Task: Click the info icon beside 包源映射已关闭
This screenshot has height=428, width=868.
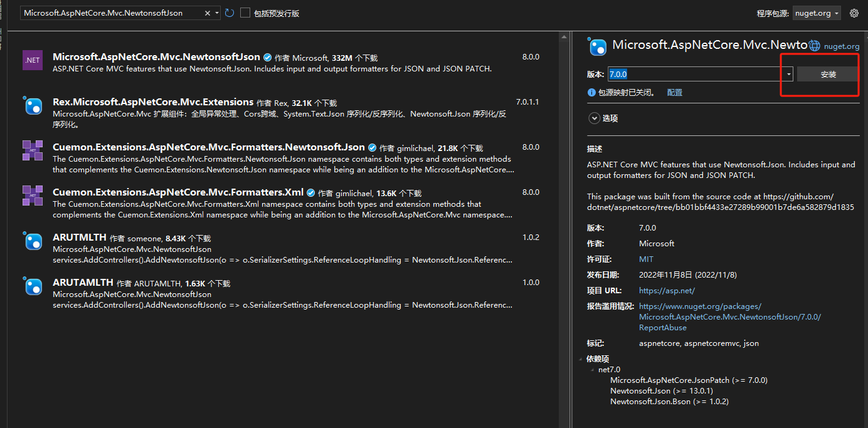Action: pyautogui.click(x=591, y=92)
